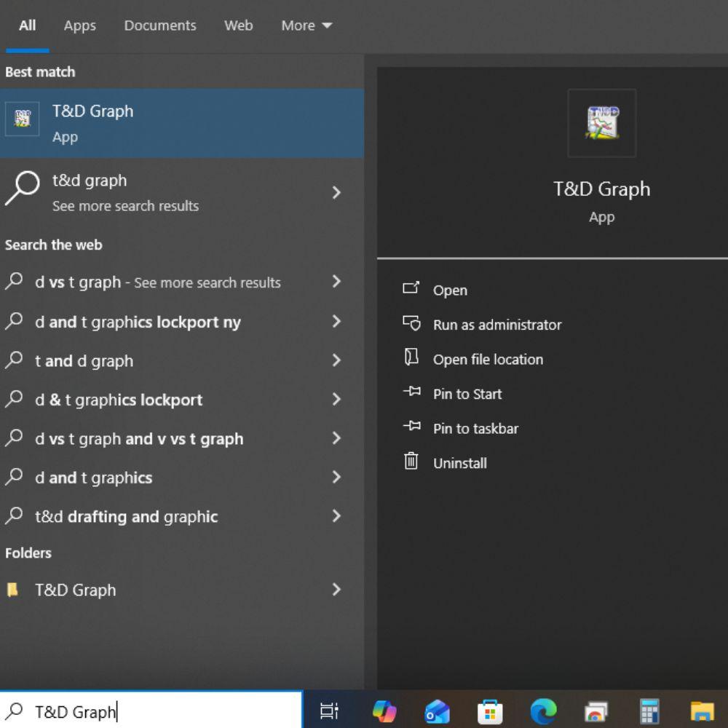Launch Copilot from the taskbar

[x=384, y=711]
